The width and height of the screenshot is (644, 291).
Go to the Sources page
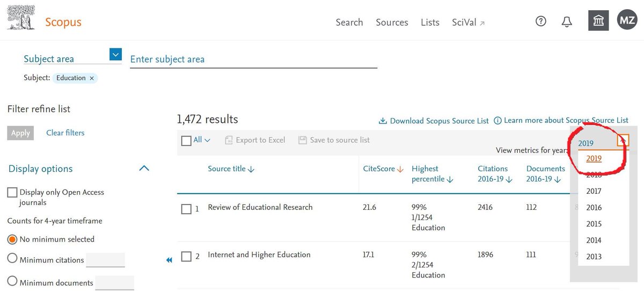coord(392,22)
